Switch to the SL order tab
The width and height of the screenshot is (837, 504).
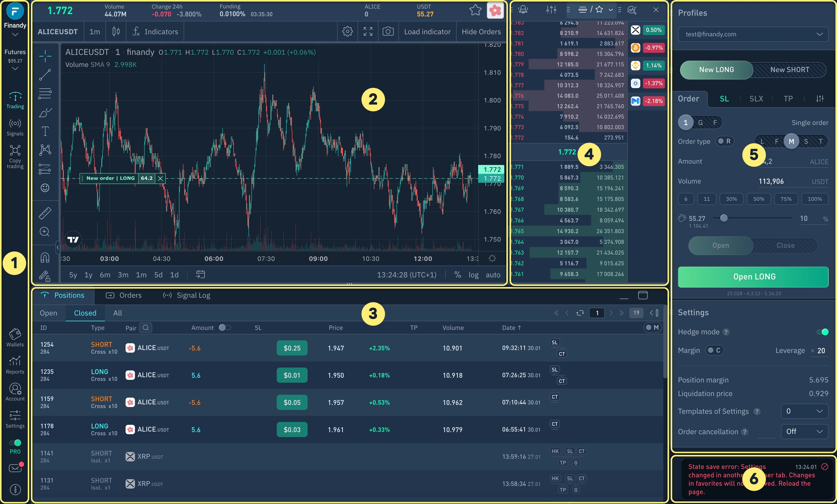click(x=724, y=99)
